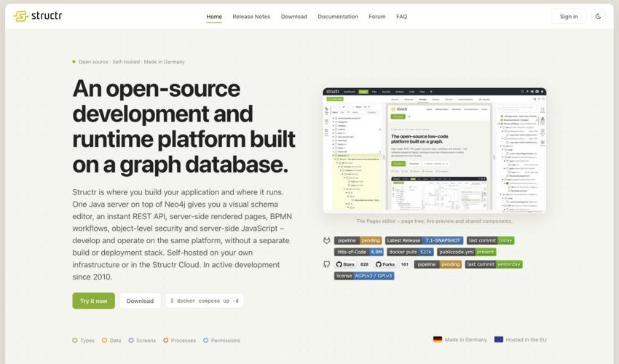Click the 'Made in Germany' footer text
Image resolution: width=619 pixels, height=364 pixels.
(x=466, y=339)
